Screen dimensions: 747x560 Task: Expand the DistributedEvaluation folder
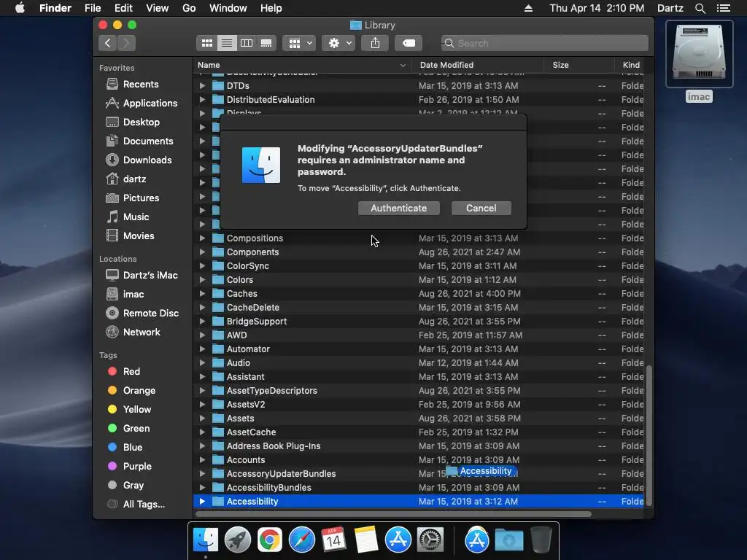coord(202,99)
